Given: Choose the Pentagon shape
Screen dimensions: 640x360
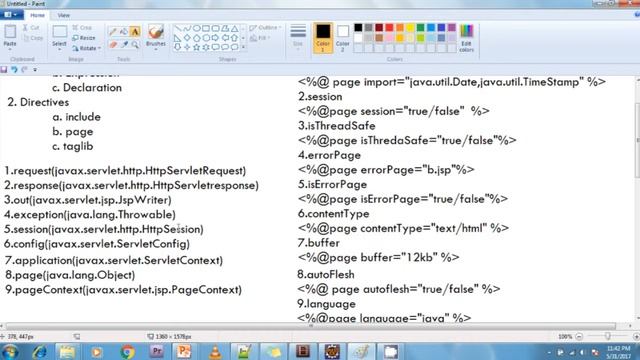Looking at the screenshot, I should click(x=196, y=38).
